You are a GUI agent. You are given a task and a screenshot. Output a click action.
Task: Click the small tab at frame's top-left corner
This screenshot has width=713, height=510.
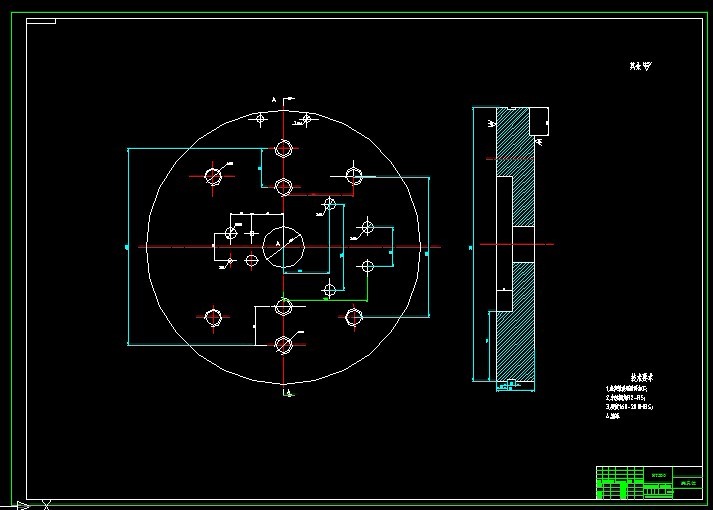pyautogui.click(x=41, y=21)
